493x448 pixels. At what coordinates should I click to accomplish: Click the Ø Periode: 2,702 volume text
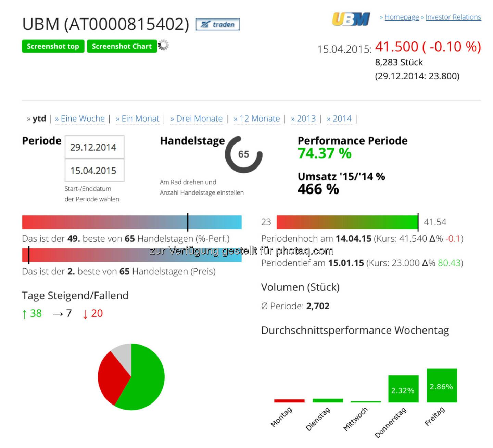pos(295,306)
